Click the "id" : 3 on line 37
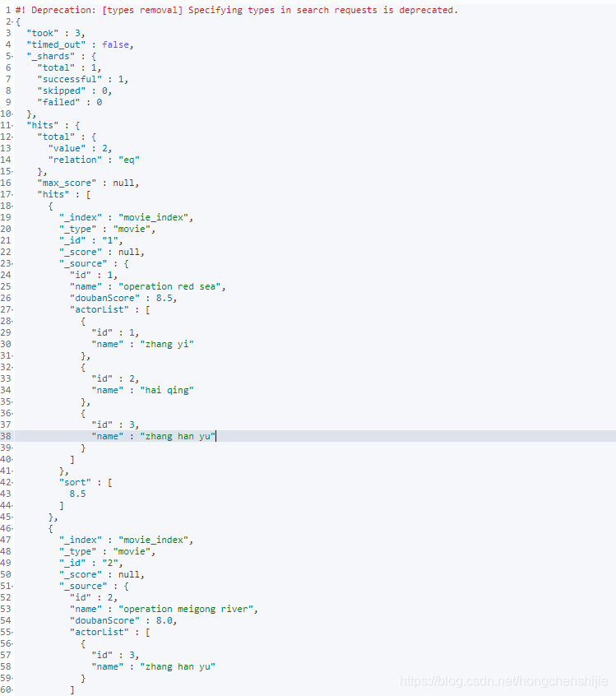 click(x=115, y=425)
